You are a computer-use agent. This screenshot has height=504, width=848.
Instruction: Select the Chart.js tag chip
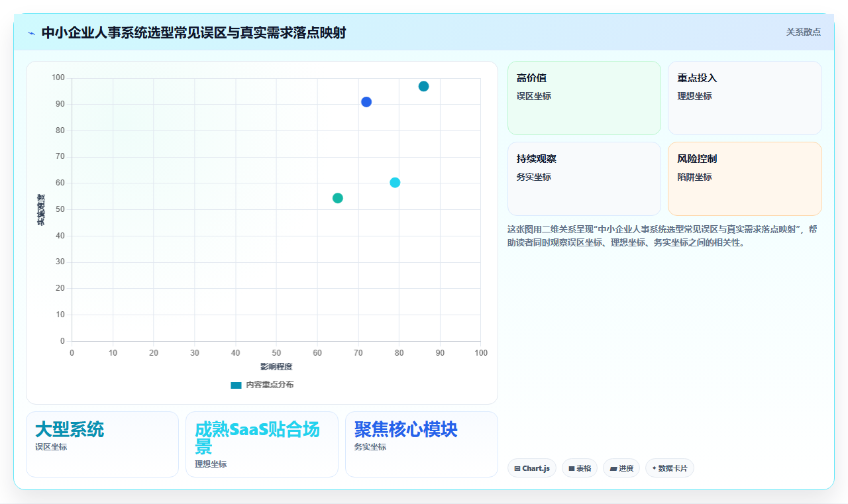click(532, 468)
